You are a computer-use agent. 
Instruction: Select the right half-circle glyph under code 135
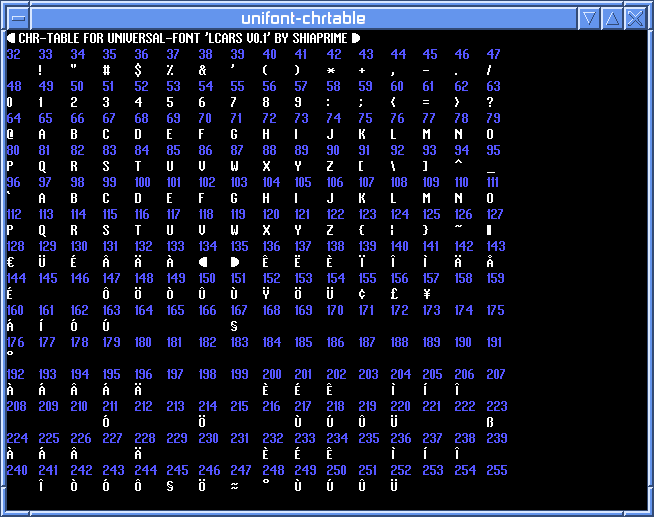235,262
